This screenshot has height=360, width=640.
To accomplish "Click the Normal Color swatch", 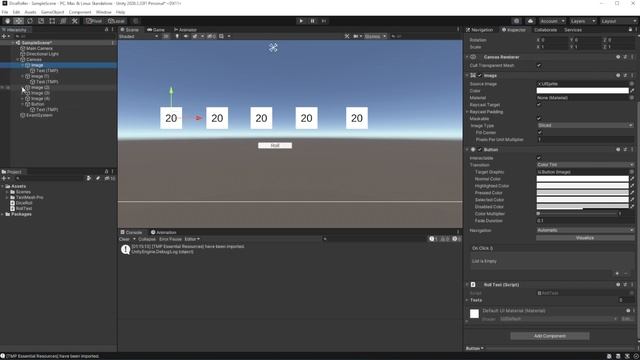I will 582,179.
